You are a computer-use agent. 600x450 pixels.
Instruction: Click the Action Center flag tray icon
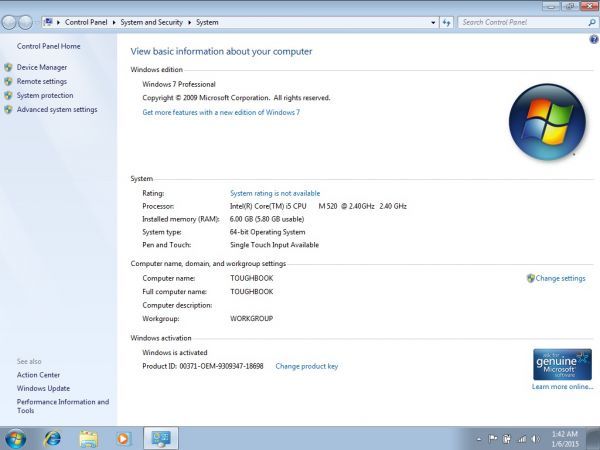tap(492, 438)
